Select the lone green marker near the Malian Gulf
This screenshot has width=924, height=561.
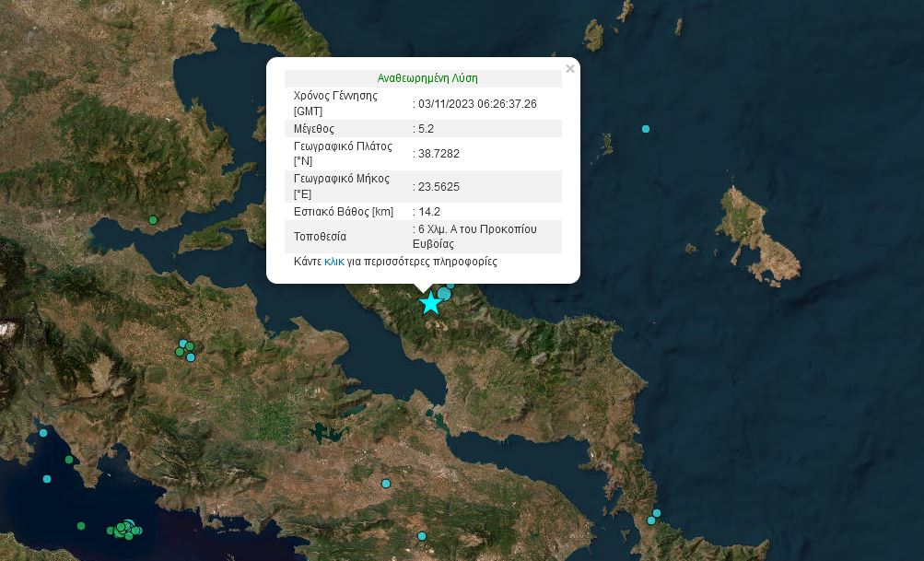(153, 219)
